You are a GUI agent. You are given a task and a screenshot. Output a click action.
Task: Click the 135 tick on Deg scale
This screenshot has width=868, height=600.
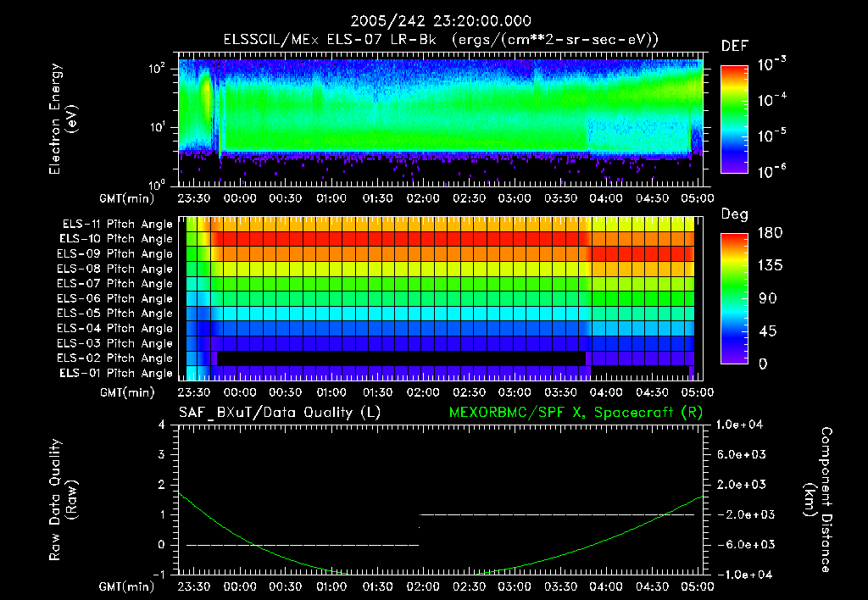(770, 266)
